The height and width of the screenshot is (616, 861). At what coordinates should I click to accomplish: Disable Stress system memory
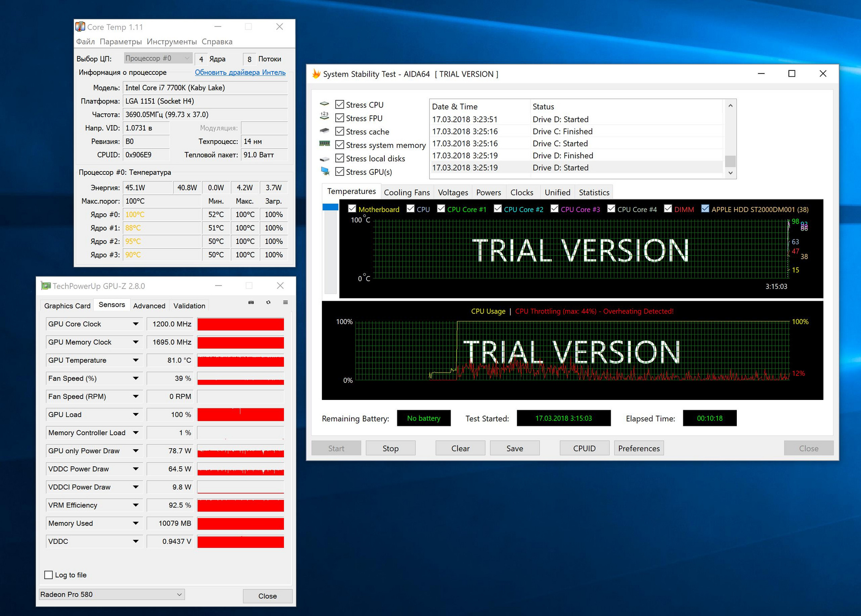tap(340, 145)
